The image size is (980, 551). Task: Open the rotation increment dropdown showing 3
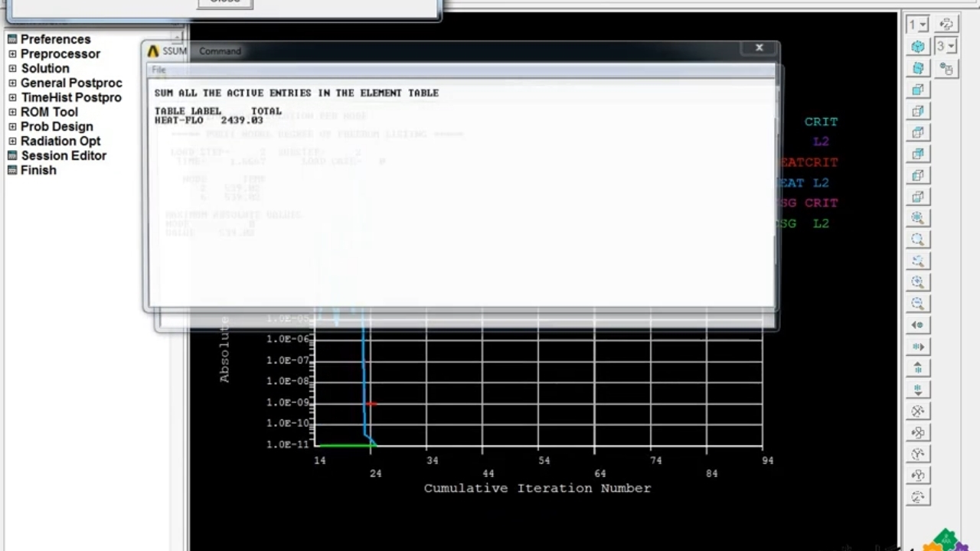946,47
